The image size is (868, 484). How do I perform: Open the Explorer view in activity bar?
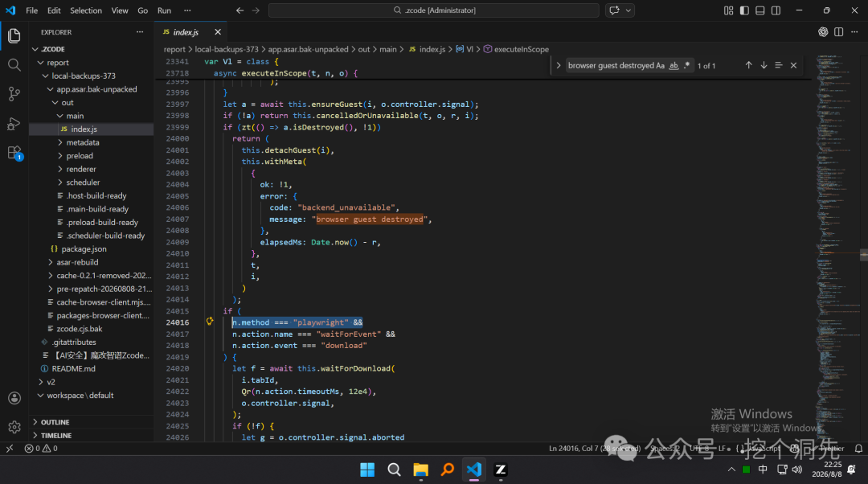(x=14, y=36)
